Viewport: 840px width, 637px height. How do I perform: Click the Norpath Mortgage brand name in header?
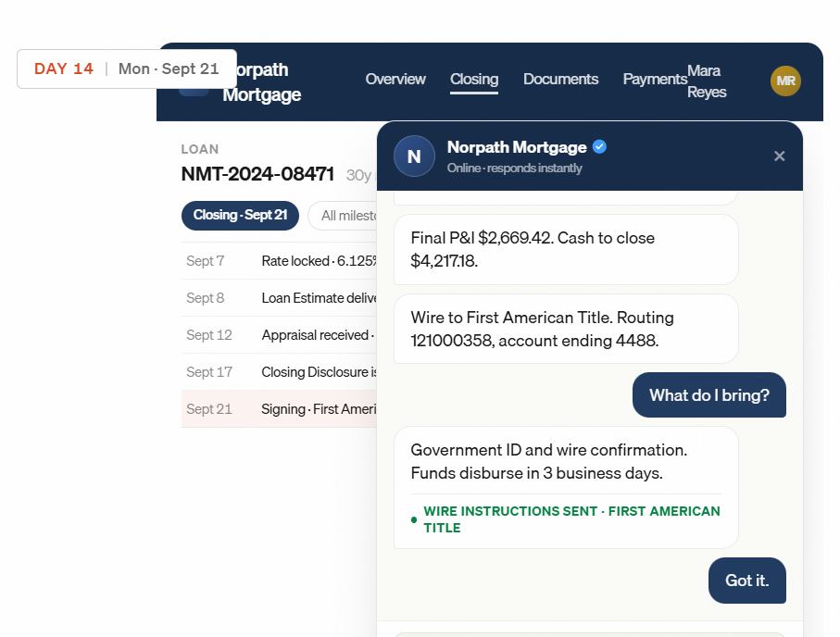tap(262, 82)
